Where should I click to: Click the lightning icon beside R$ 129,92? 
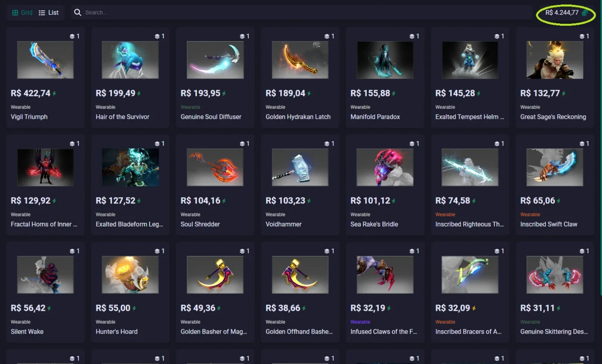(54, 201)
